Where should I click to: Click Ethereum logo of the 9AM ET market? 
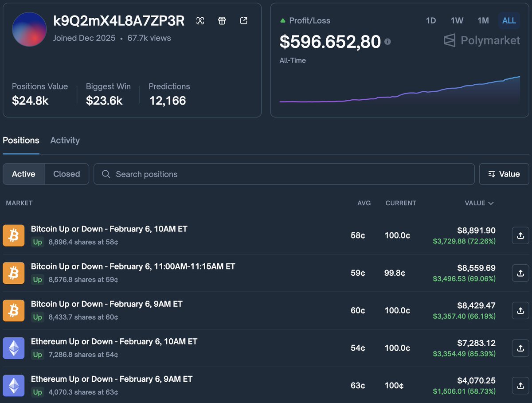[14, 386]
